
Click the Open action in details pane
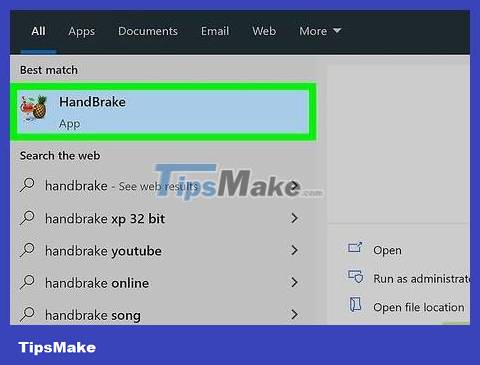click(387, 250)
